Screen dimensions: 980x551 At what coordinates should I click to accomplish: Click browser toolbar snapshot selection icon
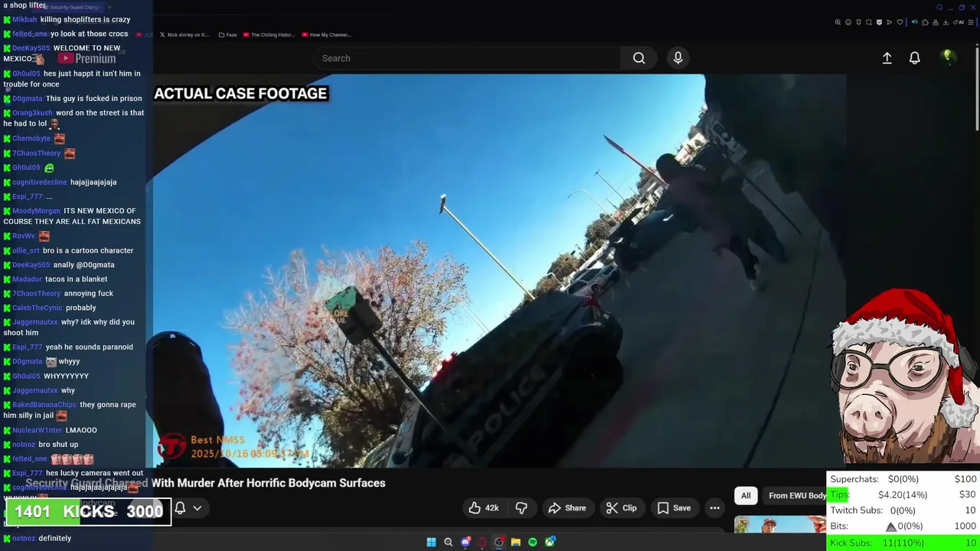[869, 22]
